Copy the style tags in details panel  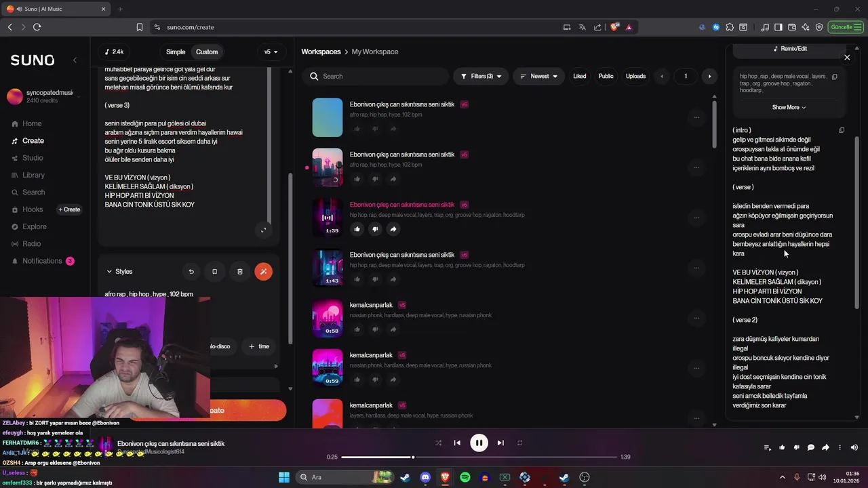pyautogui.click(x=834, y=77)
